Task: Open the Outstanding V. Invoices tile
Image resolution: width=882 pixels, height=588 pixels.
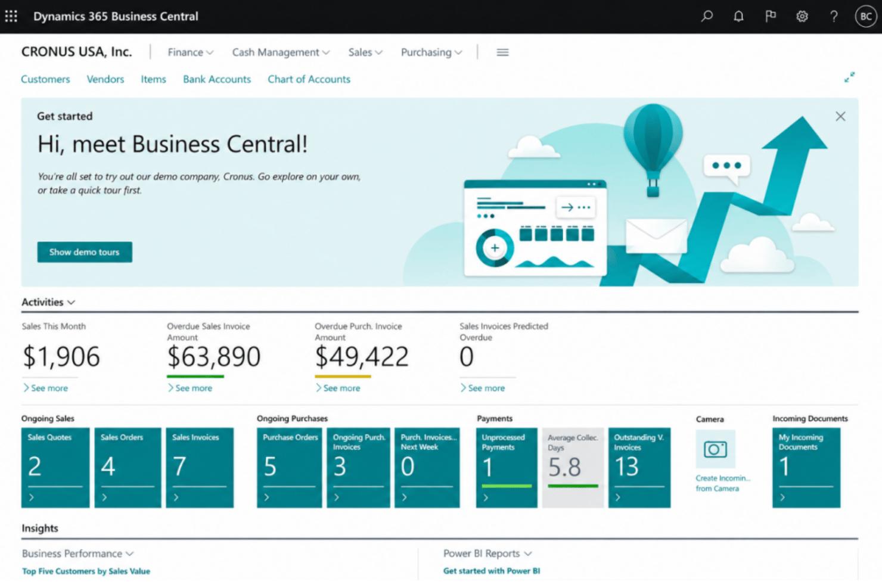Action: pos(639,468)
